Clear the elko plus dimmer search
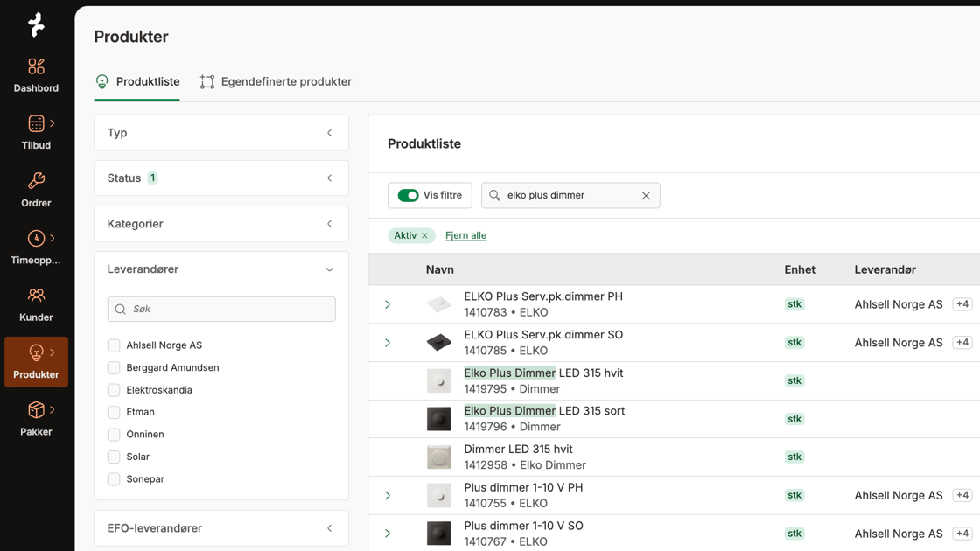Viewport: 980px width, 551px height. pyautogui.click(x=646, y=196)
